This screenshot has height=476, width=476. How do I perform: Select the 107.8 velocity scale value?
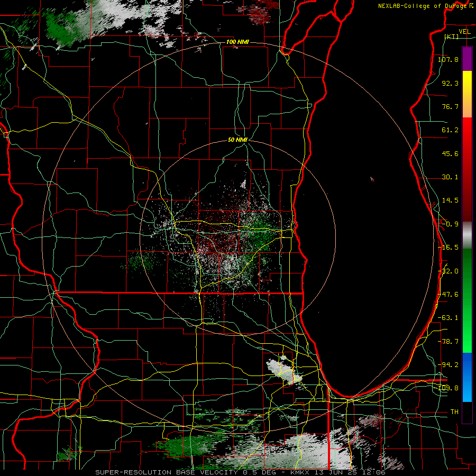(x=448, y=59)
